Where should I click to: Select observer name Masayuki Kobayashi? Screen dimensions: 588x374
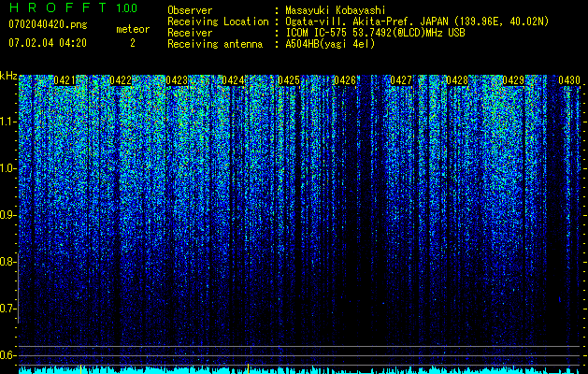pyautogui.click(x=336, y=10)
